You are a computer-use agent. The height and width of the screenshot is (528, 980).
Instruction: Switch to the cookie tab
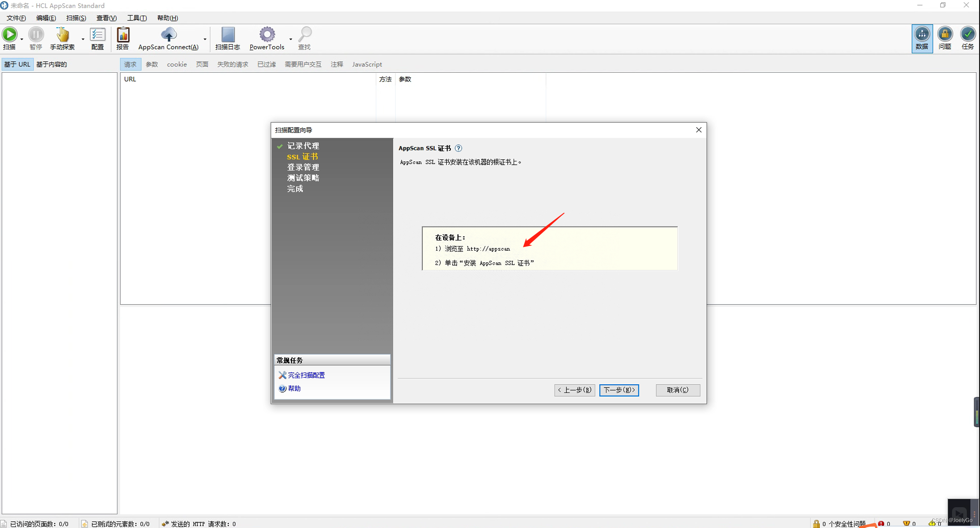(x=177, y=64)
